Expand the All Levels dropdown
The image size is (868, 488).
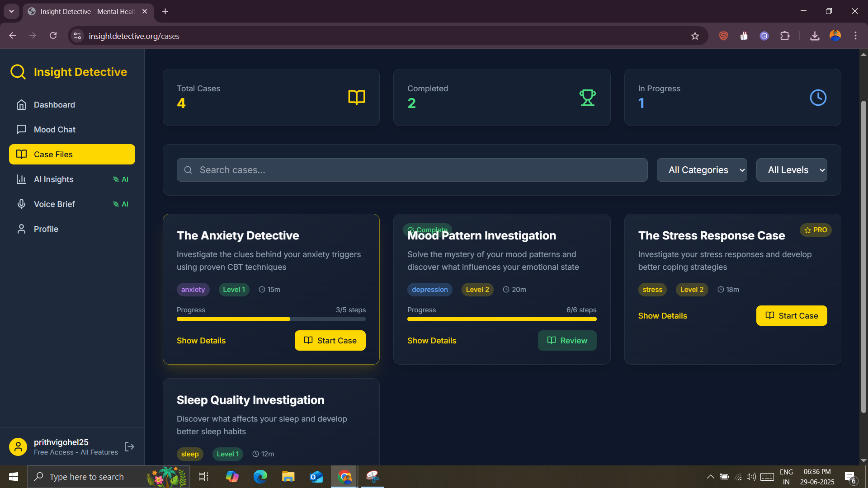(x=792, y=170)
